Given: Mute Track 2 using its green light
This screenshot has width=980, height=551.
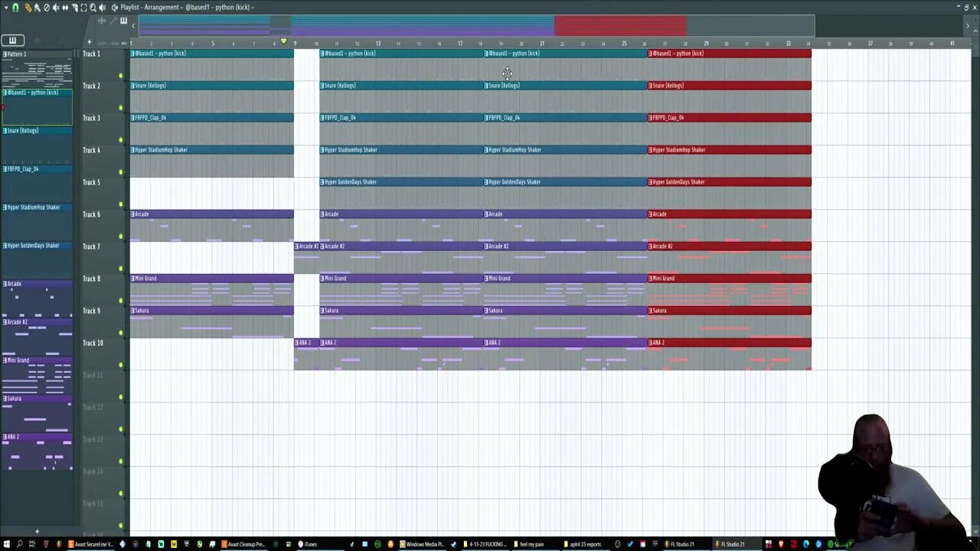Looking at the screenshot, I should (x=120, y=107).
